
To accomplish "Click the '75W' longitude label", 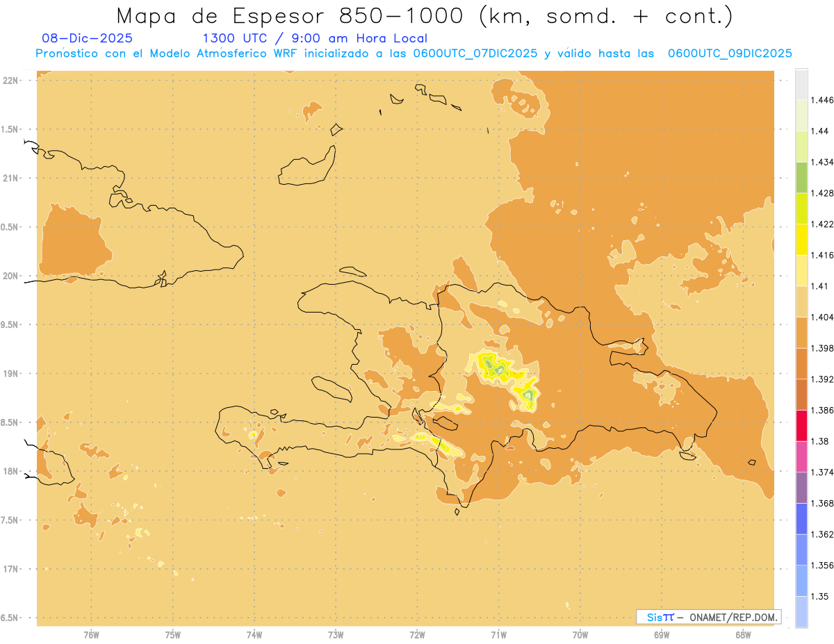I will [x=173, y=635].
